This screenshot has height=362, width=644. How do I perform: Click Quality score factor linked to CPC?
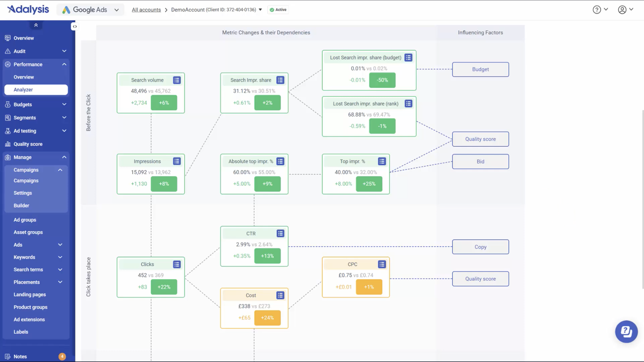[x=480, y=279]
